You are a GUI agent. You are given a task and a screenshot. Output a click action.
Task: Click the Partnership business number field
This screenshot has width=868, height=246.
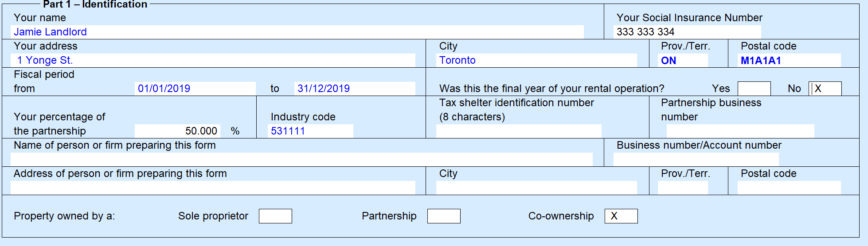tap(740, 131)
